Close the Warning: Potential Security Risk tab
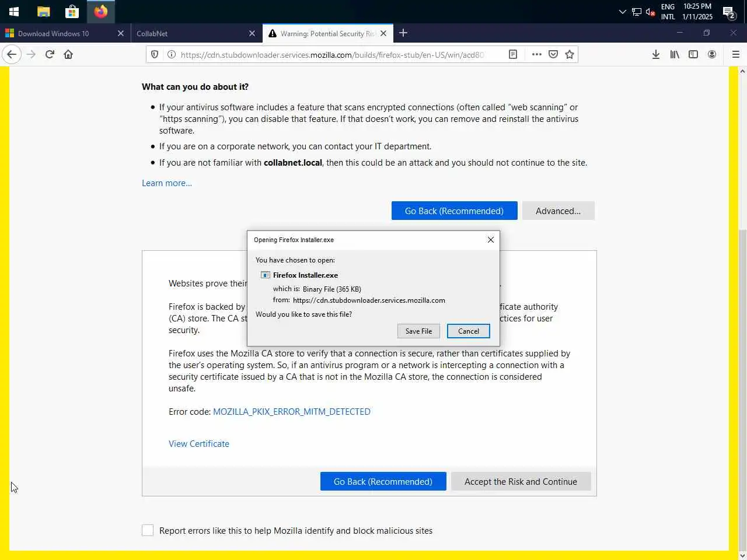This screenshot has height=560, width=747. tap(383, 33)
